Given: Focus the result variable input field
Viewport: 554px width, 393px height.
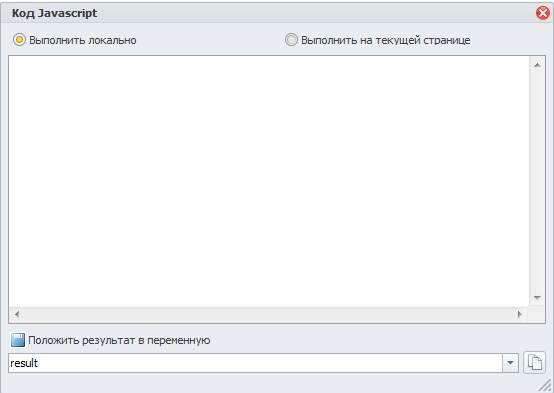Looking at the screenshot, I should coord(255,363).
